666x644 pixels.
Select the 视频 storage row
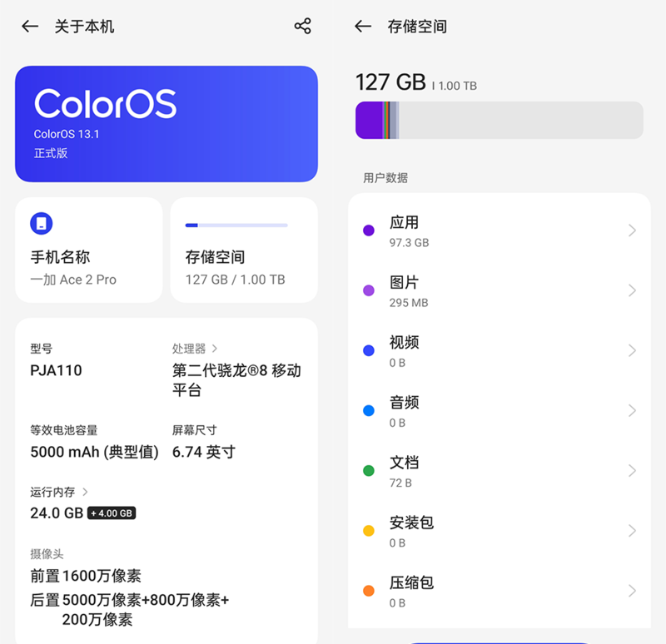(x=499, y=350)
